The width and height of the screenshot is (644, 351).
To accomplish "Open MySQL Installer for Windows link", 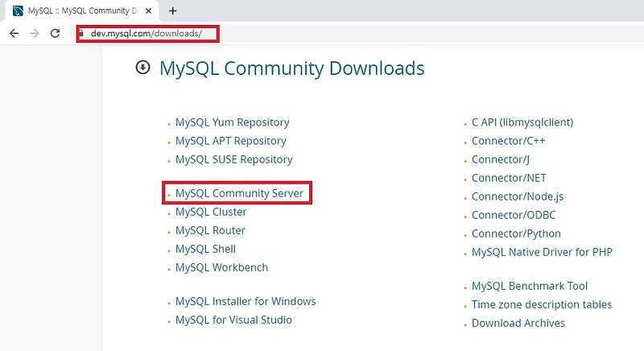I will (x=246, y=301).
